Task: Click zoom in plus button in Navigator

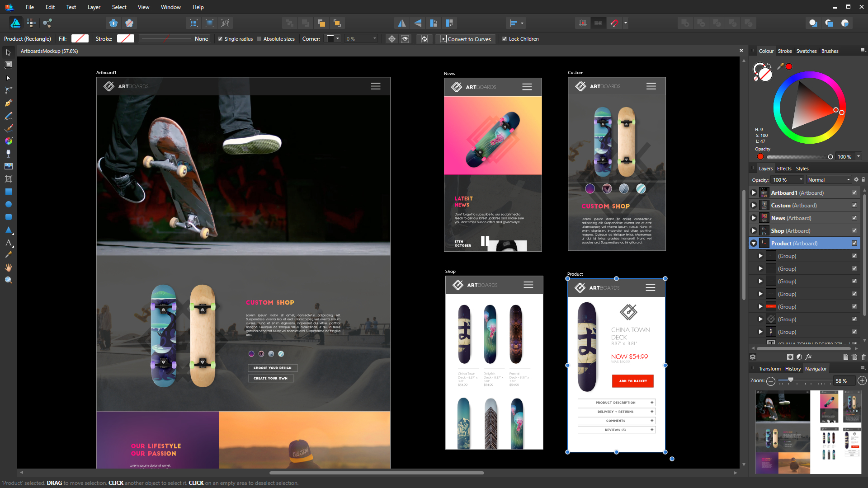Action: point(862,381)
